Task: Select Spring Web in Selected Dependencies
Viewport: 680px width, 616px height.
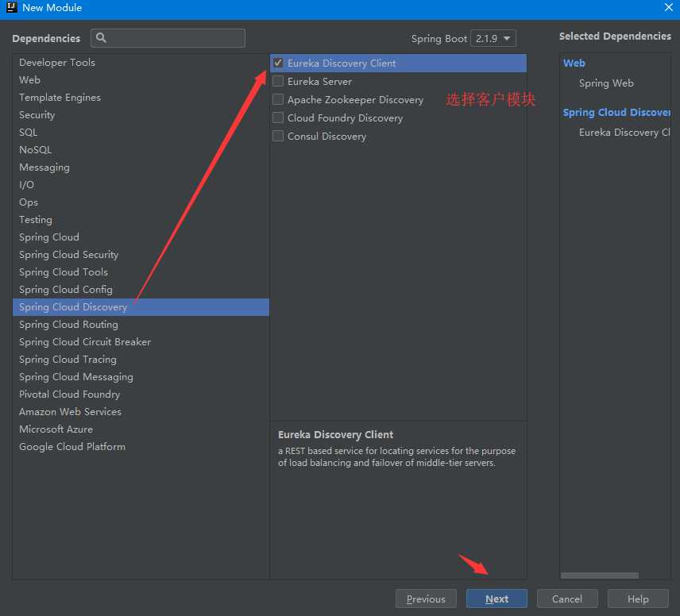Action: tap(606, 83)
